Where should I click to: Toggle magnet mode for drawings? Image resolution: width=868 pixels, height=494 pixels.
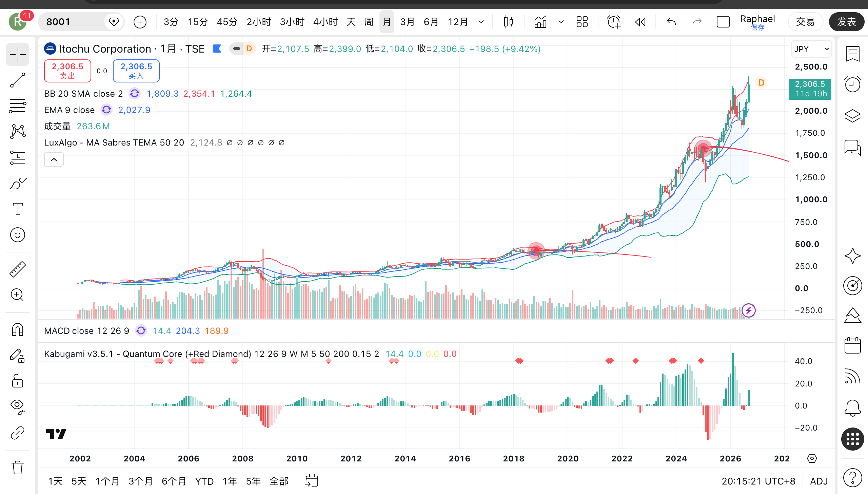18,329
